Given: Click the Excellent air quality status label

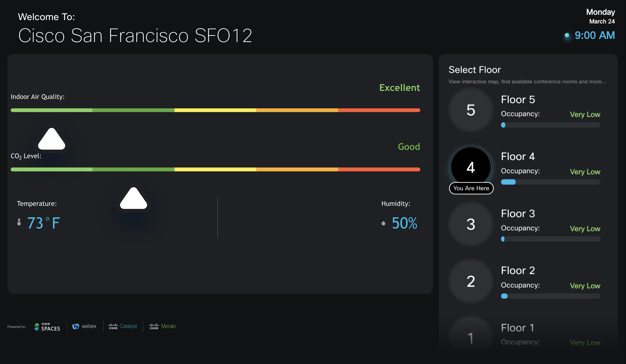Looking at the screenshot, I should pos(400,88).
